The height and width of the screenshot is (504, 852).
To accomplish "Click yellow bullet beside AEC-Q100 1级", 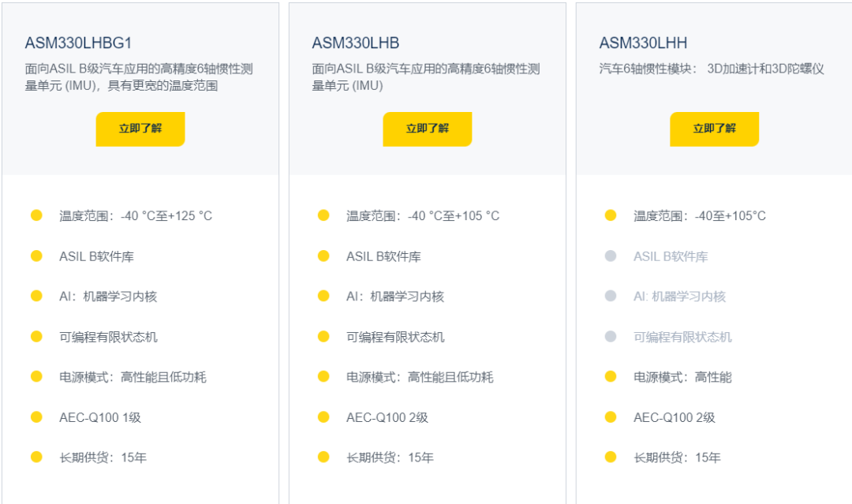I will (36, 416).
